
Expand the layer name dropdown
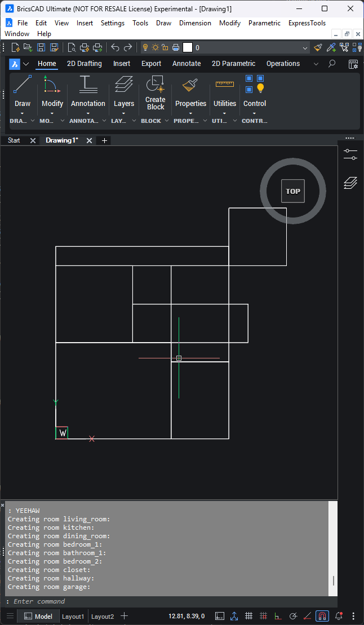tap(305, 48)
